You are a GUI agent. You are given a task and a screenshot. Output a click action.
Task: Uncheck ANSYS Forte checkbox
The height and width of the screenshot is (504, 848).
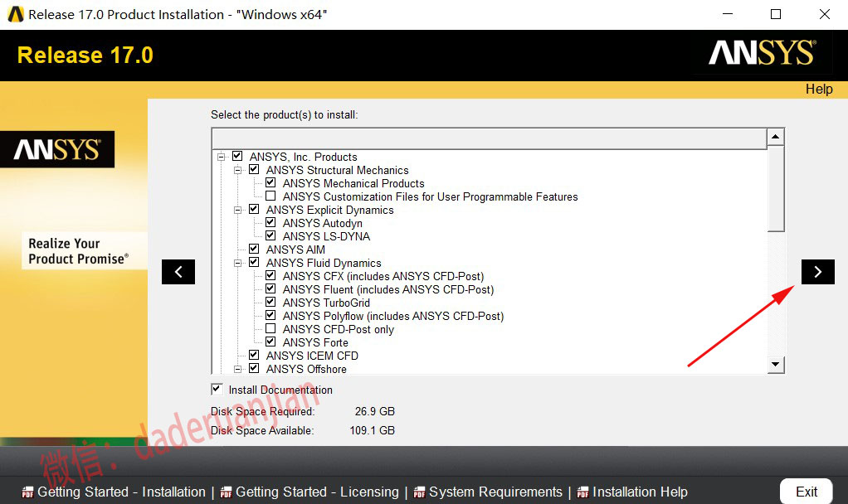pyautogui.click(x=271, y=342)
